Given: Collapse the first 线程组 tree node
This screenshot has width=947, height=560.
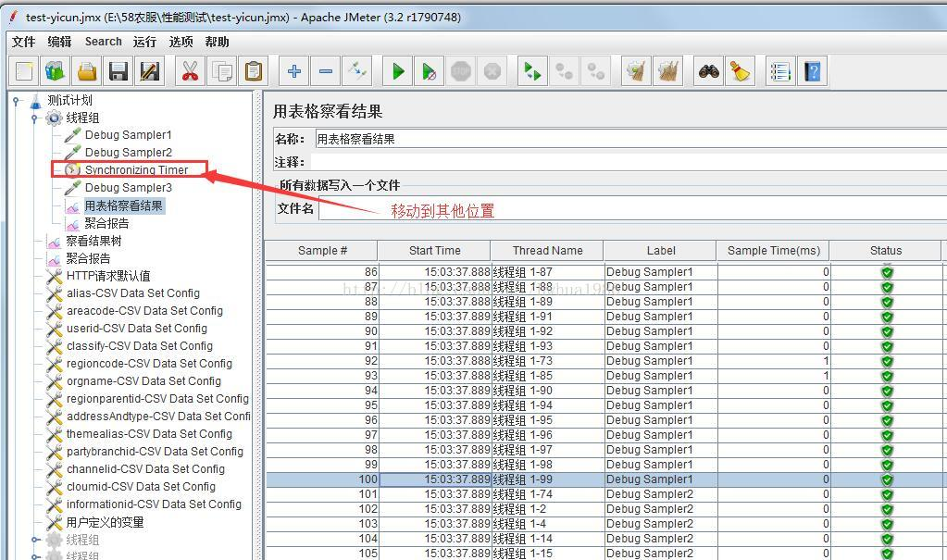Looking at the screenshot, I should point(34,118).
